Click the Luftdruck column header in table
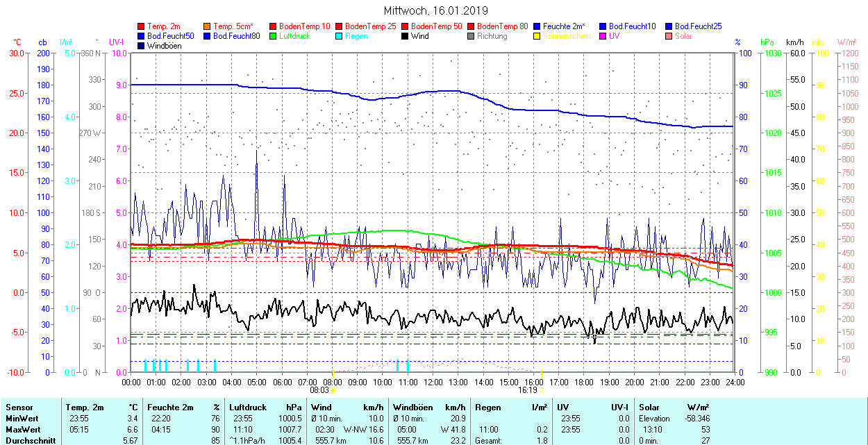The width and height of the screenshot is (868, 445). click(x=248, y=408)
